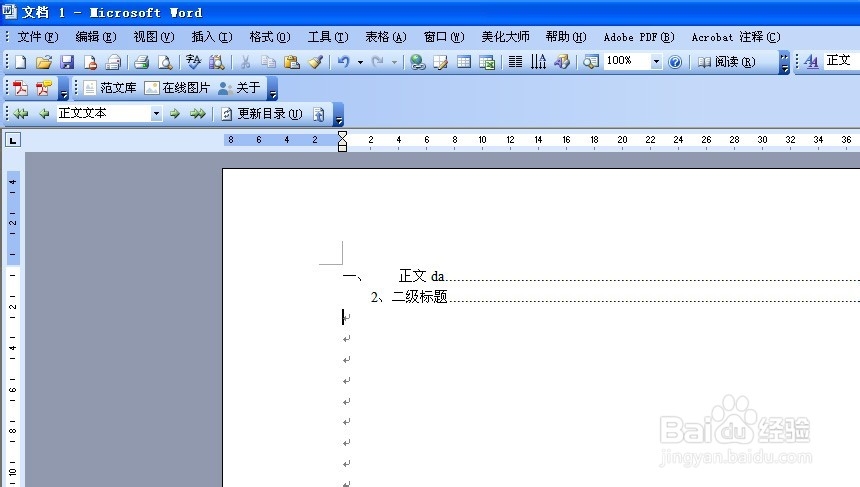Viewport: 860px width, 487px height.
Task: Insert table grid icon
Action: [x=464, y=61]
